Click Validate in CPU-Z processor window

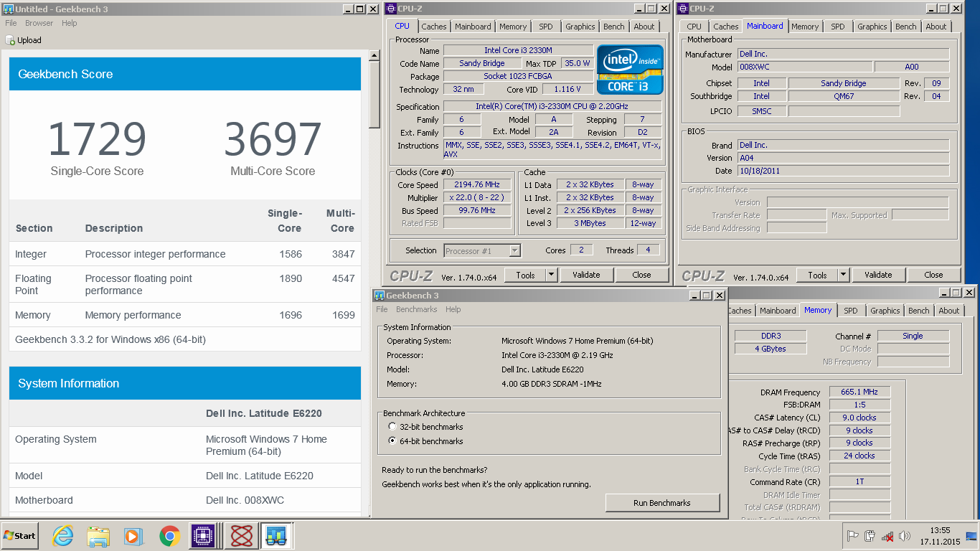coord(586,275)
